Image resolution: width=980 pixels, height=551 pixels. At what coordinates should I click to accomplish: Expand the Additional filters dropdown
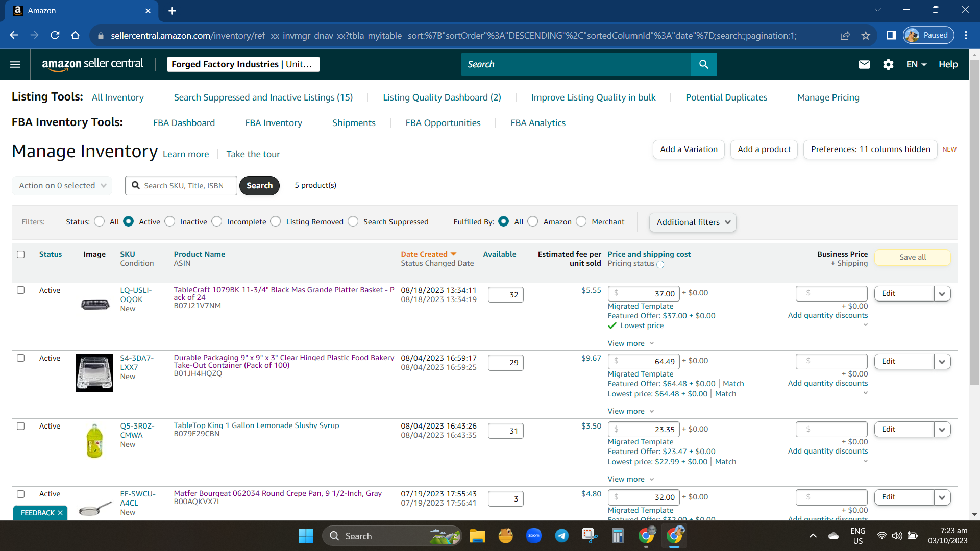pos(693,222)
